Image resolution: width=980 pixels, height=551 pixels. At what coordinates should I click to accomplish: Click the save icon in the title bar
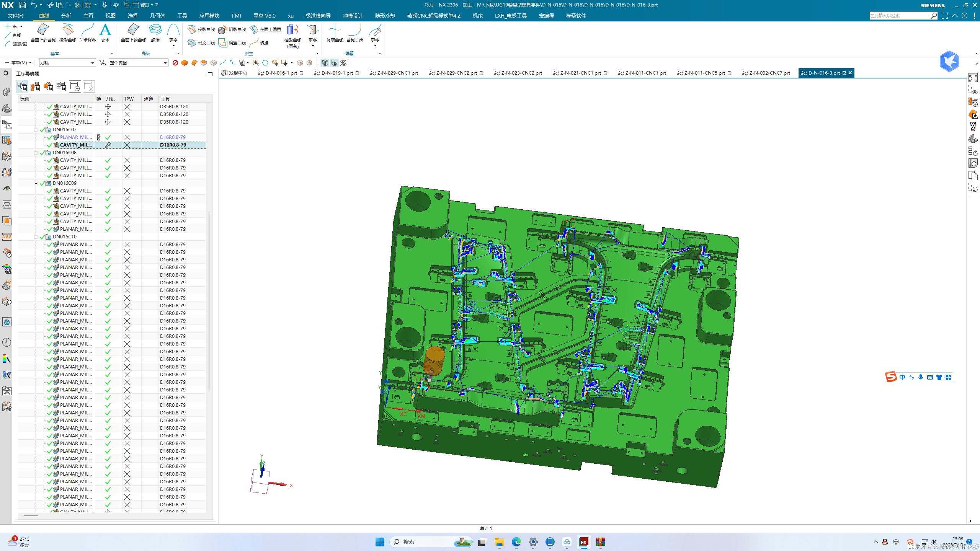click(23, 5)
